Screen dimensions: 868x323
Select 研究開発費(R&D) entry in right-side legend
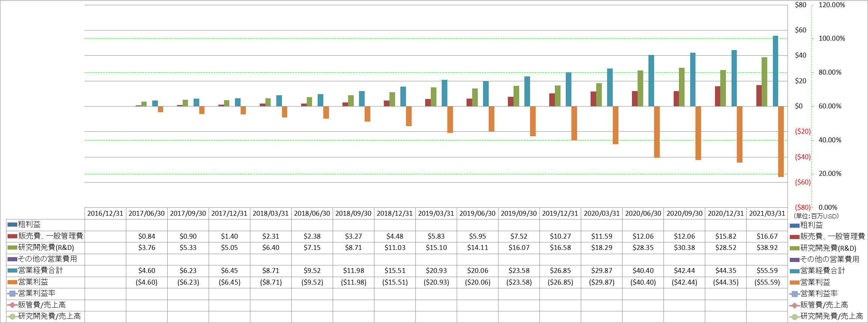pos(823,248)
